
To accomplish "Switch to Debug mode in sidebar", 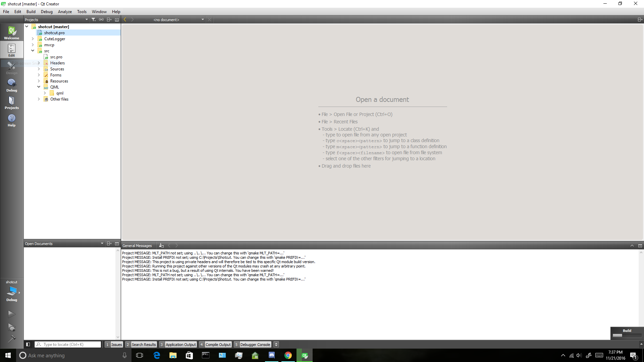I will click(11, 85).
